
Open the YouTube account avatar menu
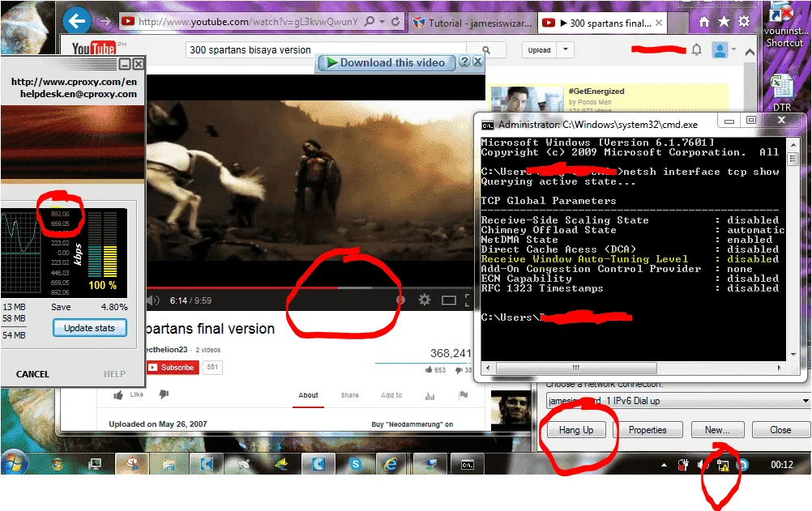[x=720, y=49]
